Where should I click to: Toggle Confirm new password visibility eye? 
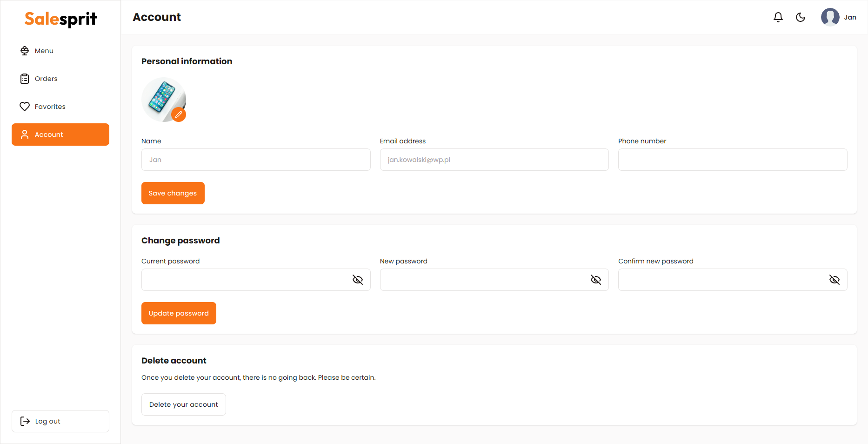click(835, 280)
